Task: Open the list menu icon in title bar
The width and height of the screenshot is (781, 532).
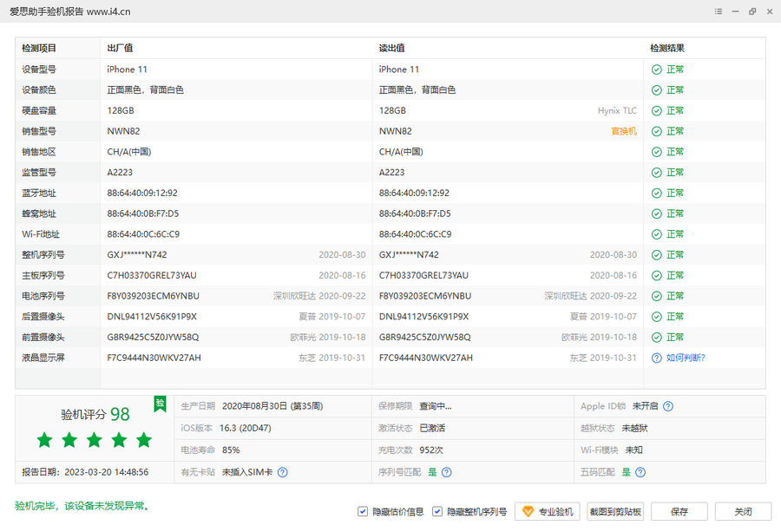Action: click(719, 11)
